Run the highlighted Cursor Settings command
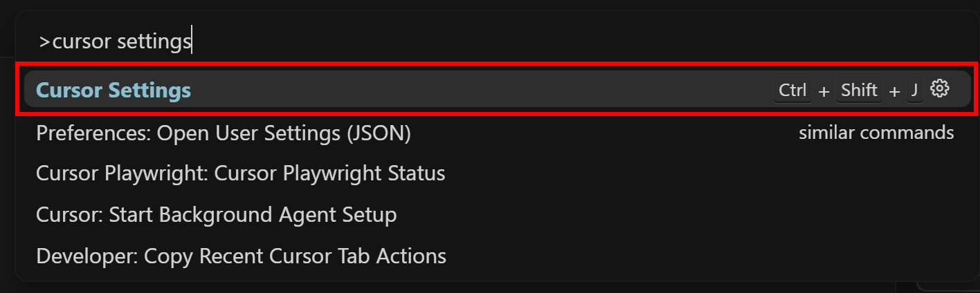This screenshot has height=293, width=980. (x=114, y=91)
